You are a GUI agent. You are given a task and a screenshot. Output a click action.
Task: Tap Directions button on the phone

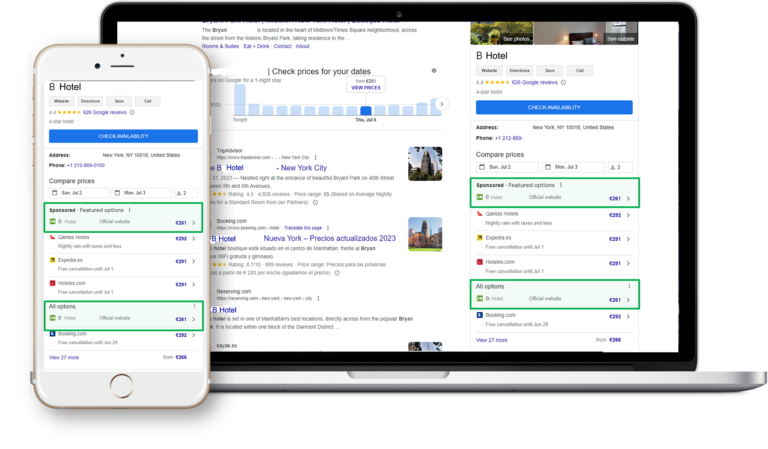(x=90, y=101)
